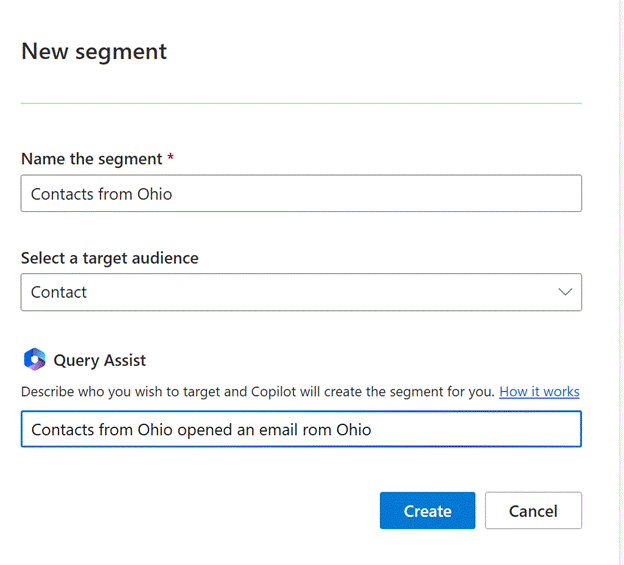
Task: Focus the segment name text field
Action: click(300, 194)
